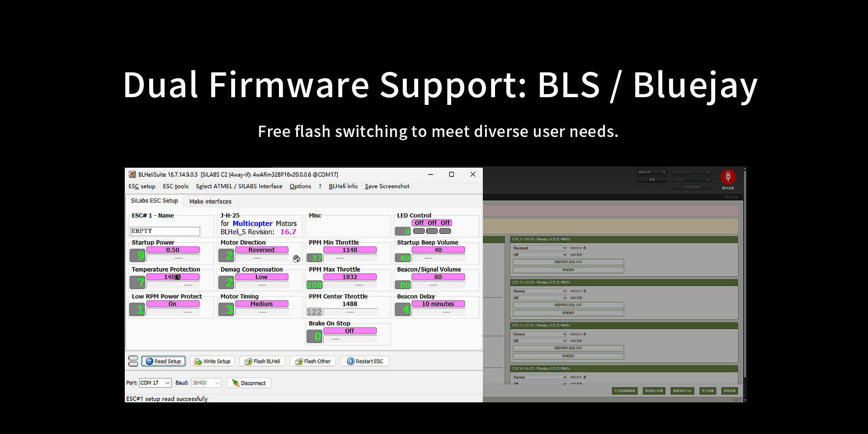Adjust the Beacon Delay slider
Screen dimensions: 868x434
pos(438,312)
